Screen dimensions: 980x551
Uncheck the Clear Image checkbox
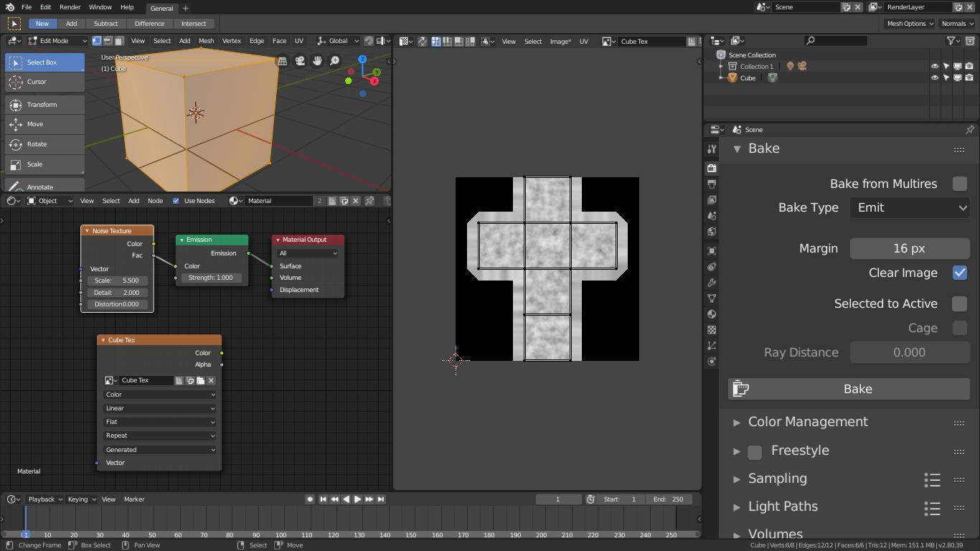click(x=959, y=273)
